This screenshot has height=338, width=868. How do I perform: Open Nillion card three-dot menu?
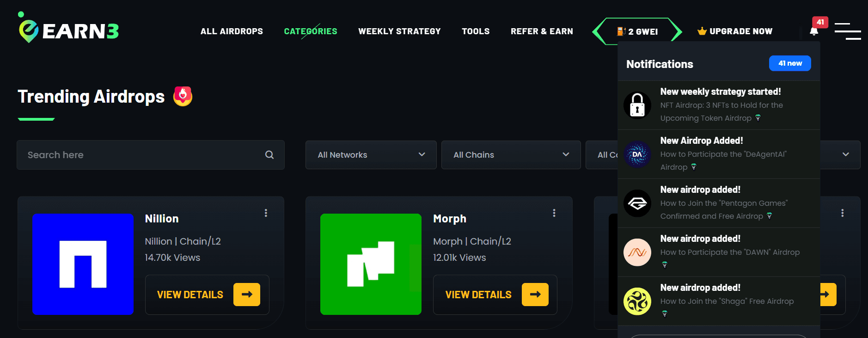point(266,213)
